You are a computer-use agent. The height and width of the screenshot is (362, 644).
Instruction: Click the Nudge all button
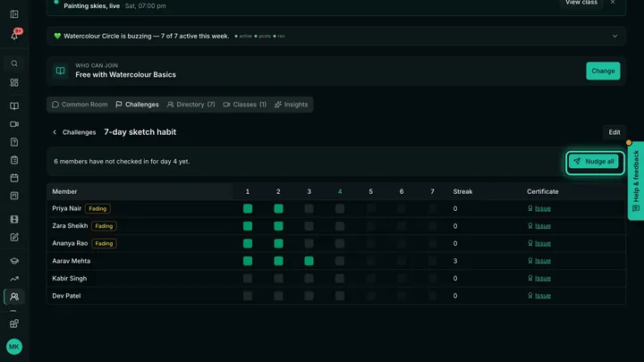tap(594, 162)
